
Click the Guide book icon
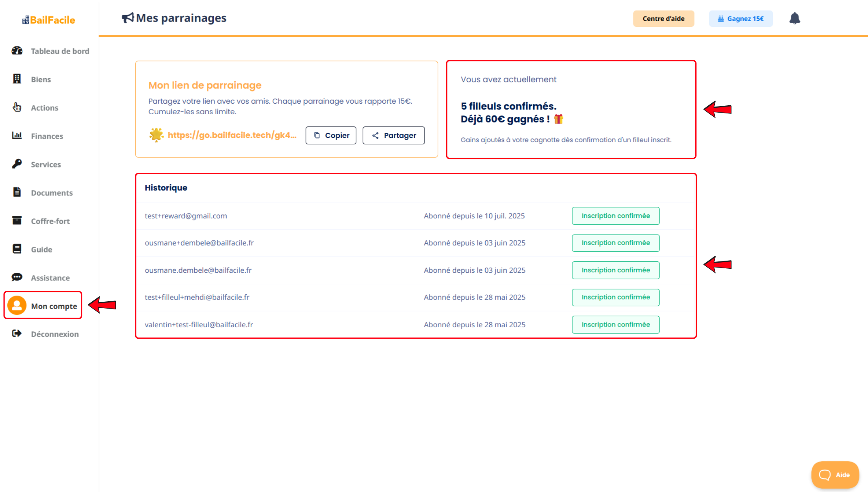coord(17,249)
